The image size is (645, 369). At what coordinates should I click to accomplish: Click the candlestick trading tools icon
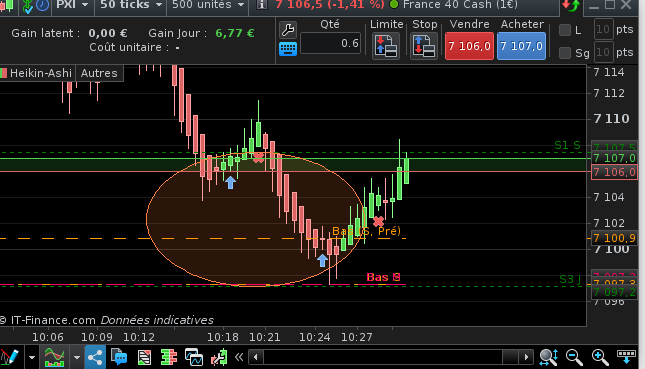point(219,357)
